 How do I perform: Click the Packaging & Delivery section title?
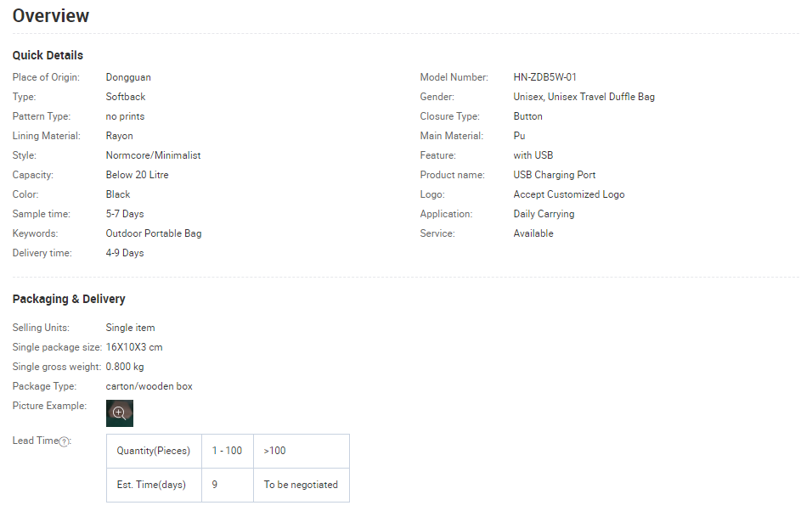tap(69, 299)
